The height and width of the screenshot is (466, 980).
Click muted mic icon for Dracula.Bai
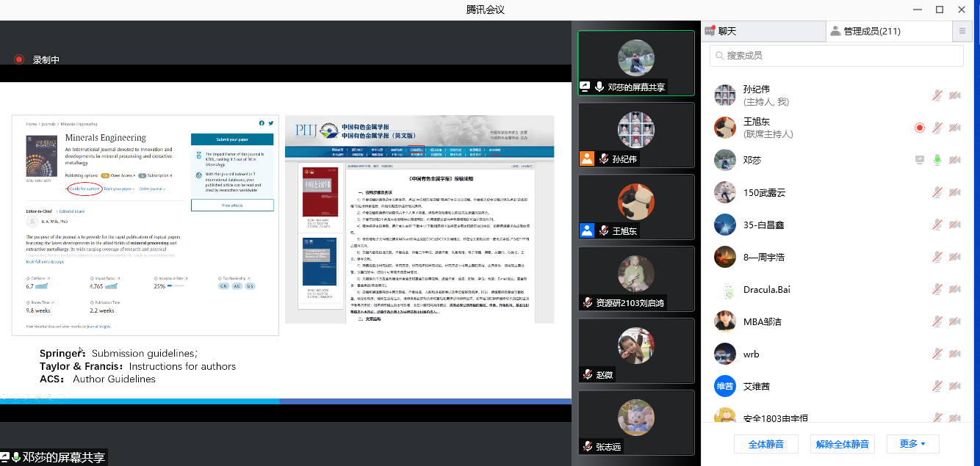pos(937,289)
